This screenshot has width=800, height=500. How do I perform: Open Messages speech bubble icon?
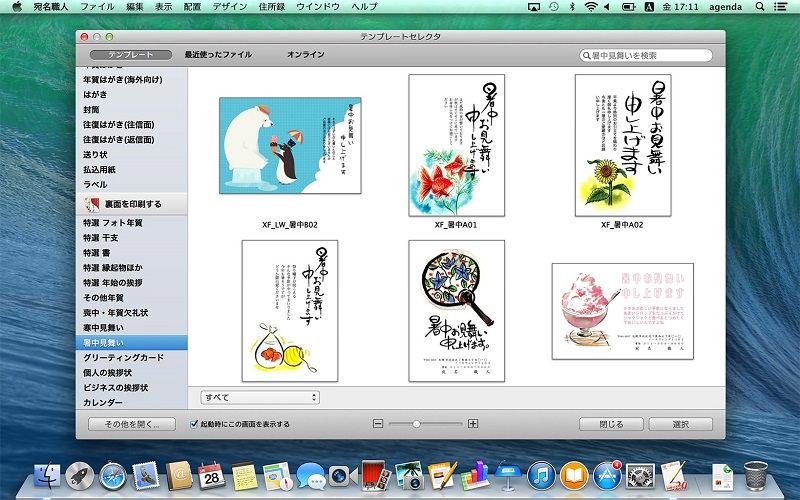(x=311, y=477)
